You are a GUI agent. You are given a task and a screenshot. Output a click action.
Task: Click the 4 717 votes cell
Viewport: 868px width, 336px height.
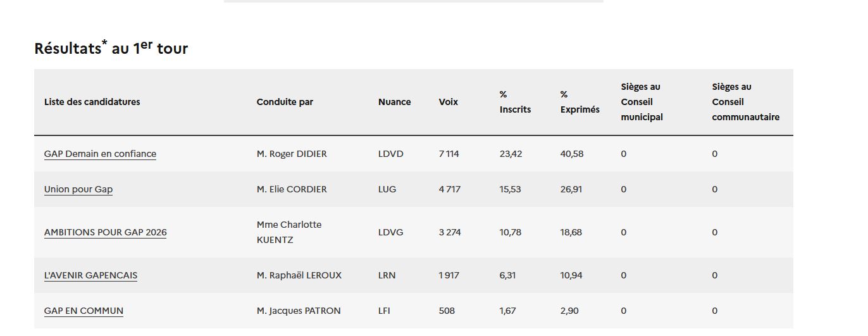point(449,189)
